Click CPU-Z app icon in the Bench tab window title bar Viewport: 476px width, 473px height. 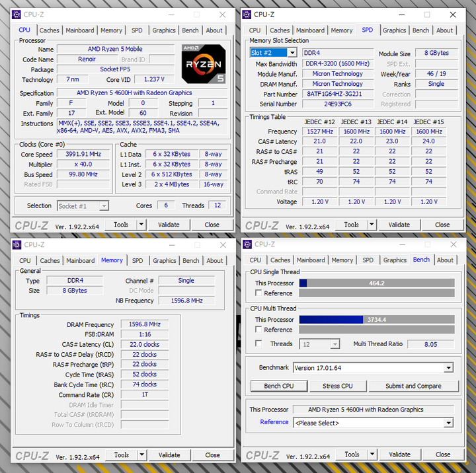(247, 244)
